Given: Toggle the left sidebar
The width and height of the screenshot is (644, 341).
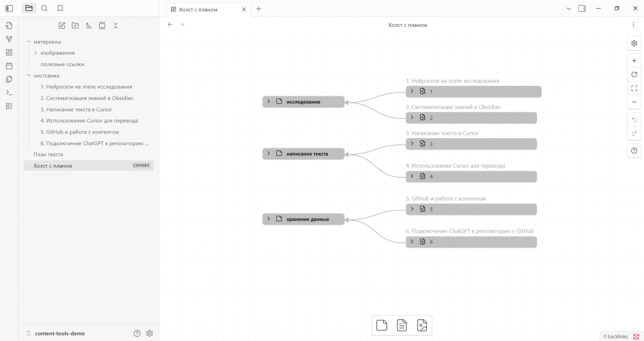Looking at the screenshot, I should 9,8.
